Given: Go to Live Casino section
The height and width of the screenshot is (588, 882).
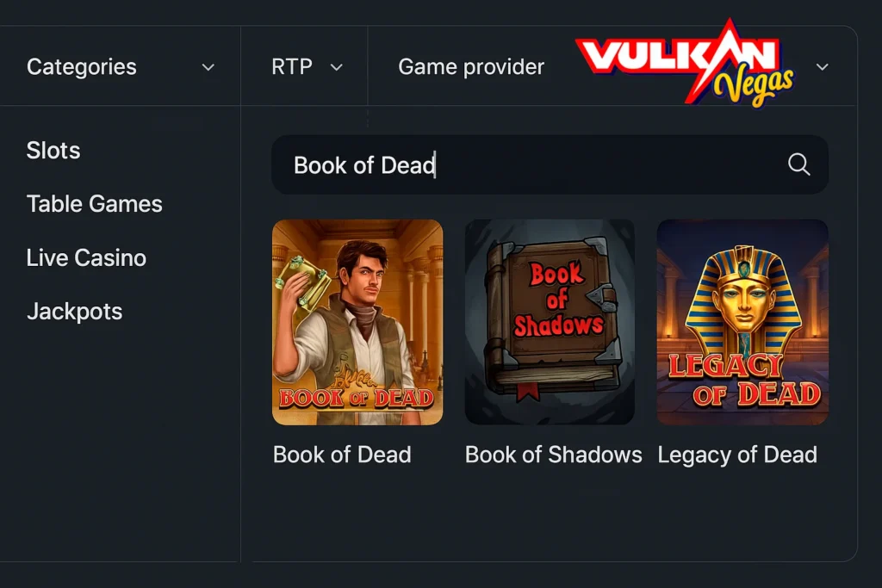Looking at the screenshot, I should (x=86, y=257).
